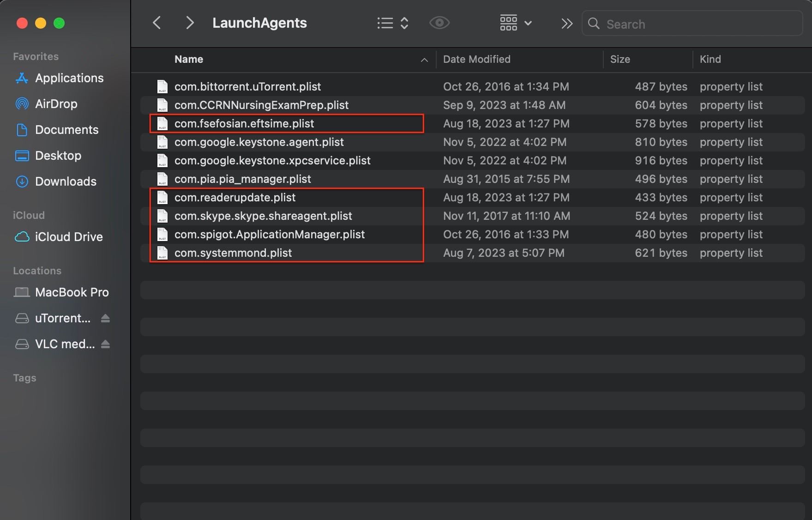Click the search magnifier icon
This screenshot has width=812, height=520.
594,24
